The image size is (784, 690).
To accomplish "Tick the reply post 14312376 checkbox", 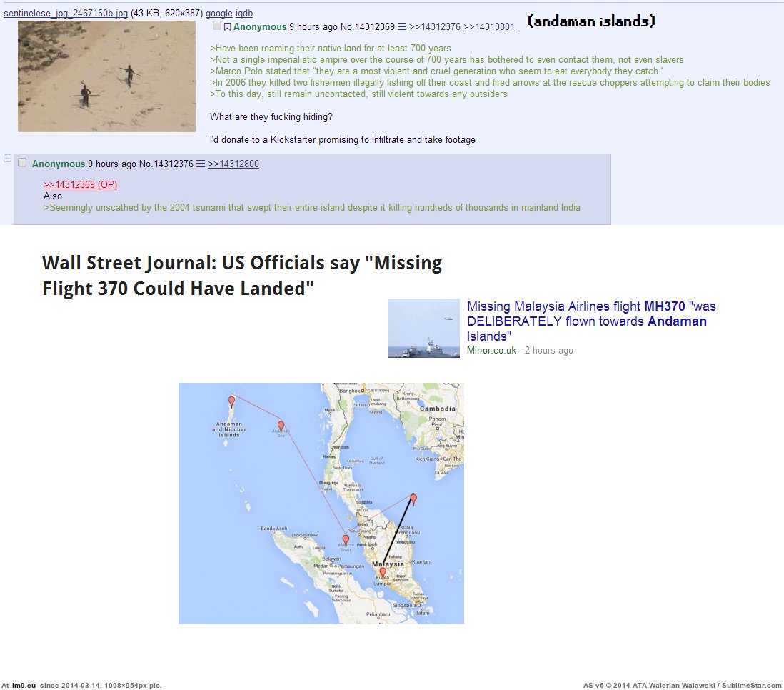I will pos(22,162).
